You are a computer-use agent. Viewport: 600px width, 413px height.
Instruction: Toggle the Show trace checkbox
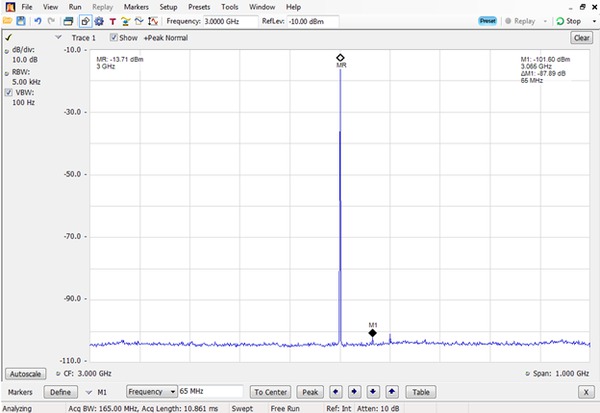[x=114, y=38]
